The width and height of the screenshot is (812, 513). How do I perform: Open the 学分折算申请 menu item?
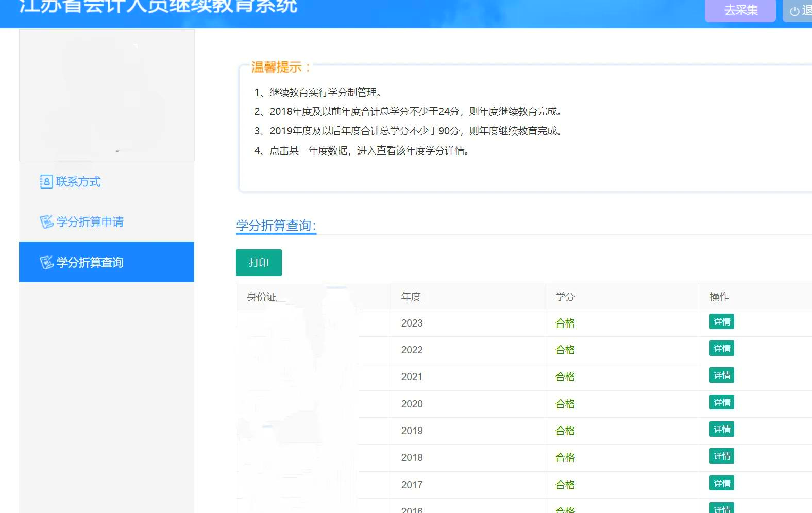[x=107, y=222]
